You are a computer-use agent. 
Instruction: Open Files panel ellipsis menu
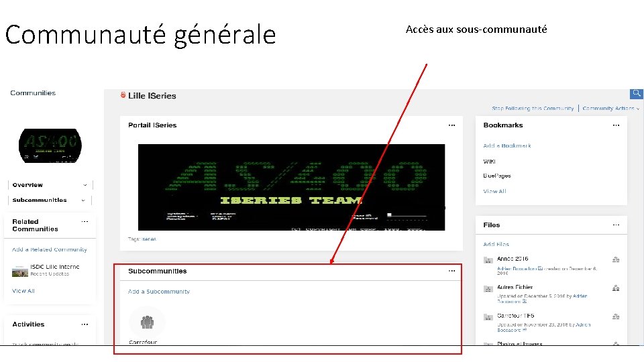point(616,225)
